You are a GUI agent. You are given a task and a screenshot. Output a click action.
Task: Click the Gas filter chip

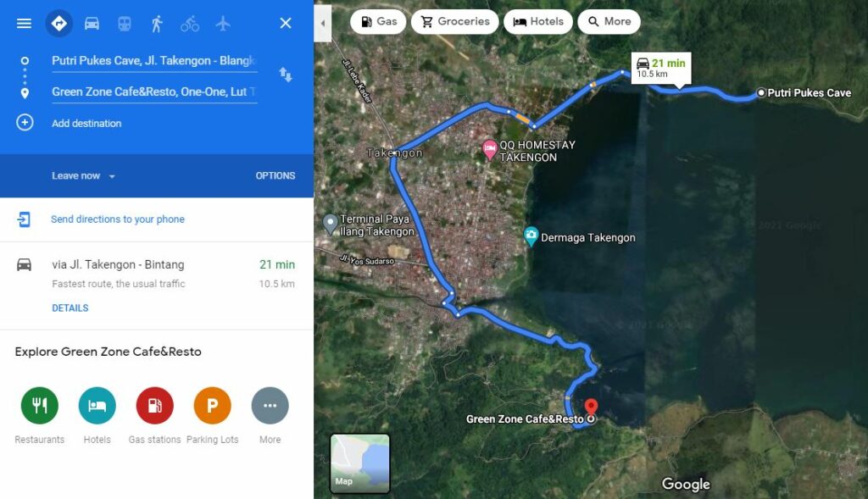[x=378, y=21]
